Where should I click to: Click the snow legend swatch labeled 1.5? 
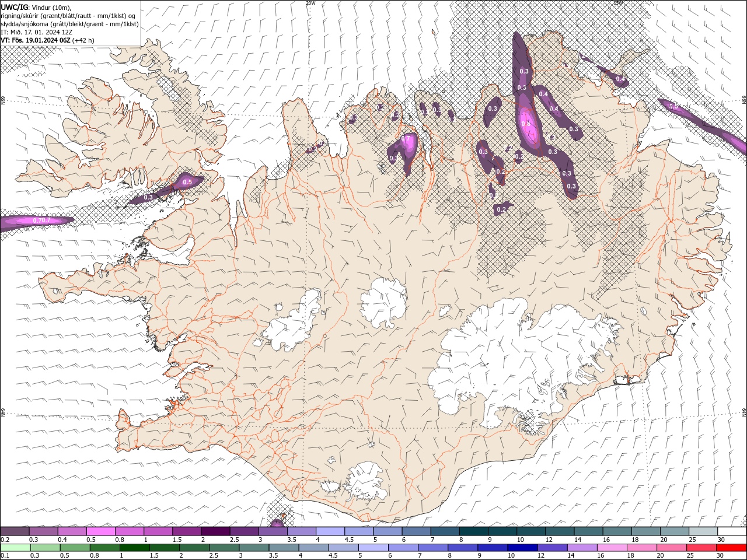click(187, 531)
